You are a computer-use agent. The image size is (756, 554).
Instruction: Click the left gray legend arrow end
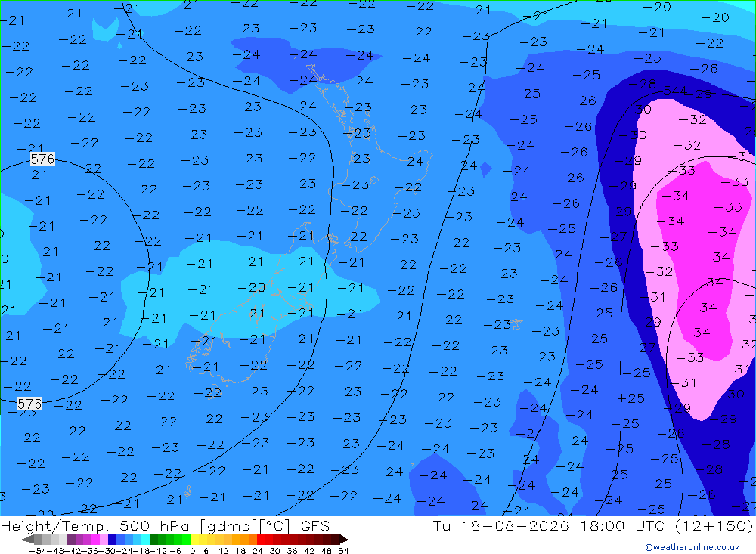(27, 539)
